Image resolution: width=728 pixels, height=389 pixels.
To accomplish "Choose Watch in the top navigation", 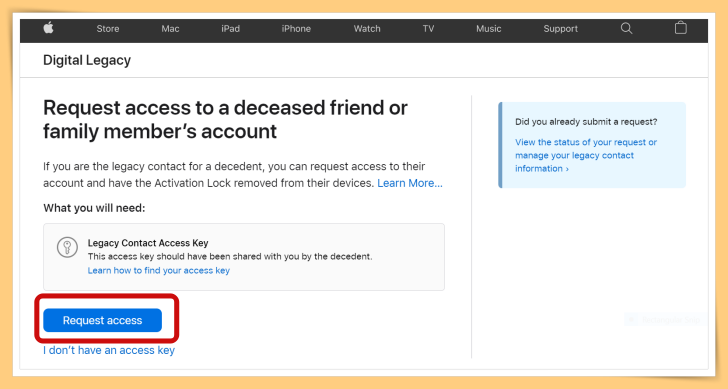I will point(367,29).
